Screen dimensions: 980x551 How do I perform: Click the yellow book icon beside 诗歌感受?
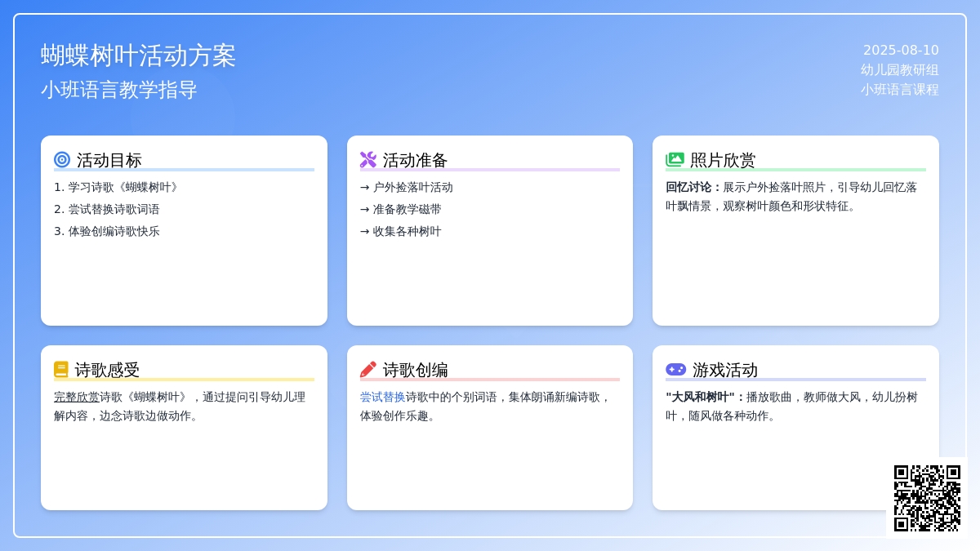[x=61, y=370]
